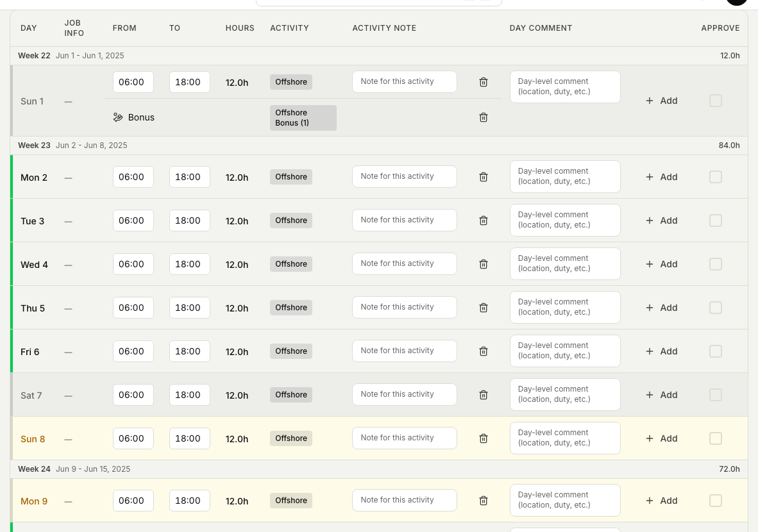Delete the Thu 5 Offshore activity
This screenshot has height=532, width=758.
point(484,308)
